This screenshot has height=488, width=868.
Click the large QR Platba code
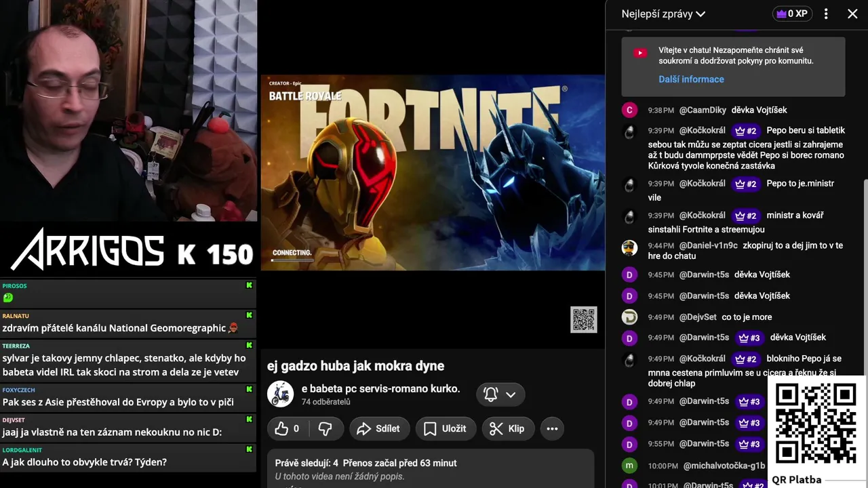(815, 424)
